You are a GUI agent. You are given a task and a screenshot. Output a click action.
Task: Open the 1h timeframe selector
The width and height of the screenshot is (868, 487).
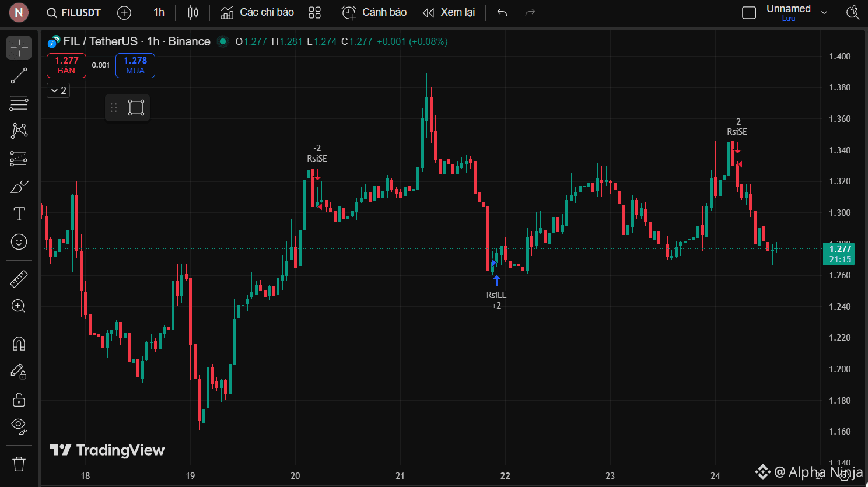(159, 13)
